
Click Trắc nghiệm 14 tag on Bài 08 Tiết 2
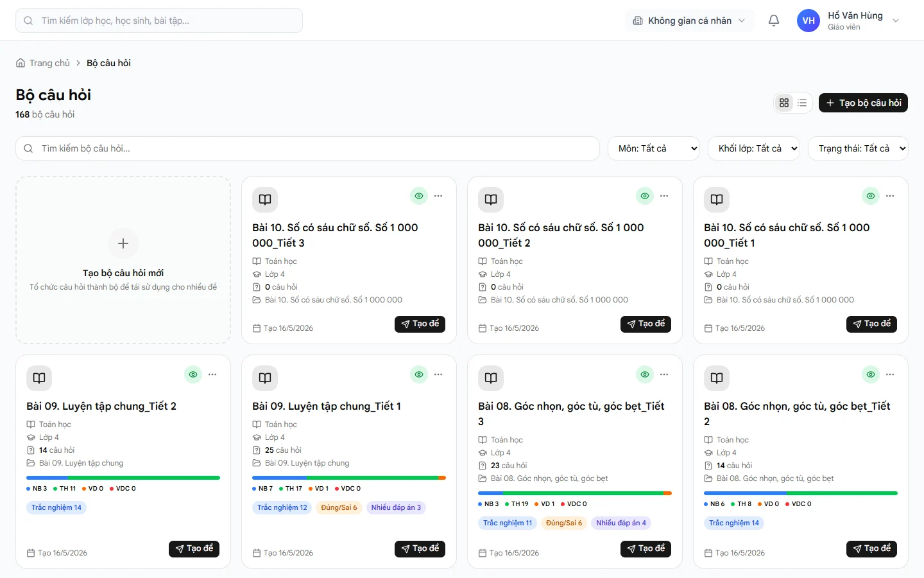click(x=734, y=523)
